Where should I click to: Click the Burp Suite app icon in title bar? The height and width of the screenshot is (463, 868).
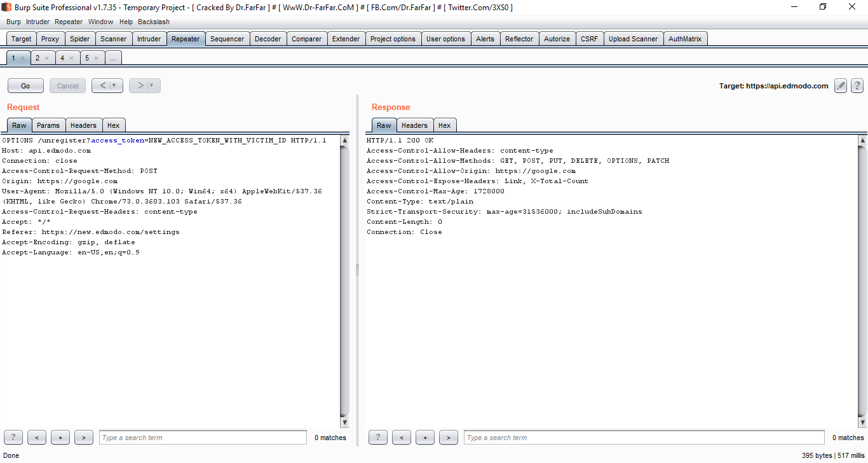[x=6, y=7]
